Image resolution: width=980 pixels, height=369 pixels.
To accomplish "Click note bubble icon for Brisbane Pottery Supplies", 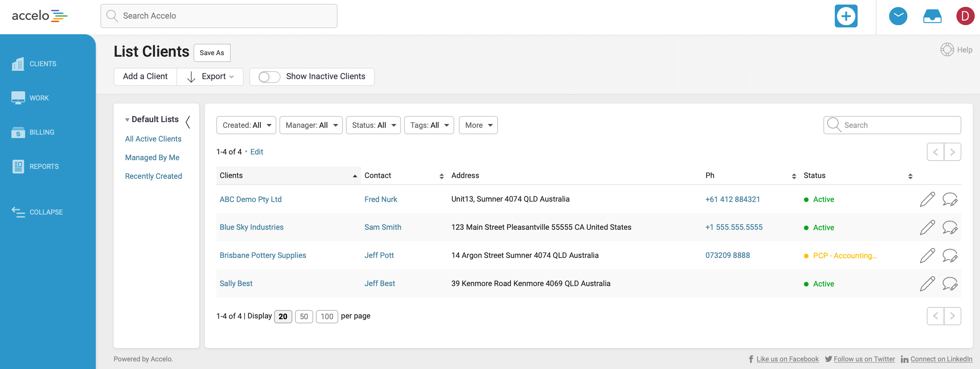I will coord(950,256).
